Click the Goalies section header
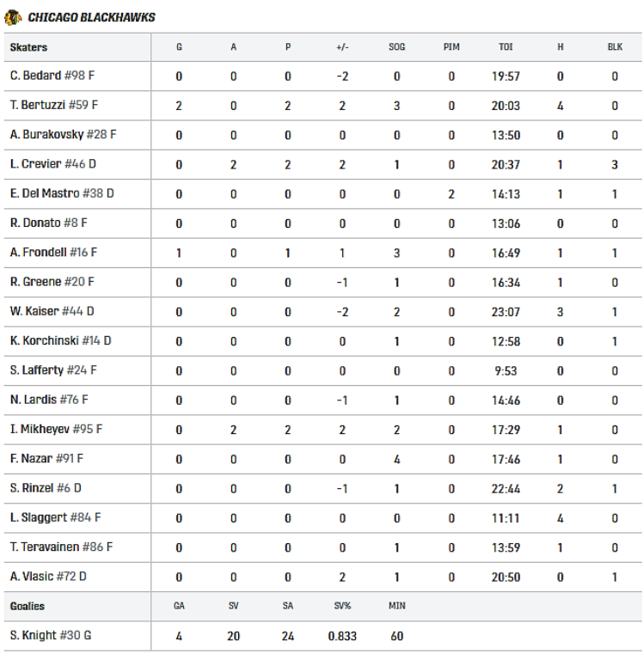Viewport: 644px width, 660px height. coord(28,606)
